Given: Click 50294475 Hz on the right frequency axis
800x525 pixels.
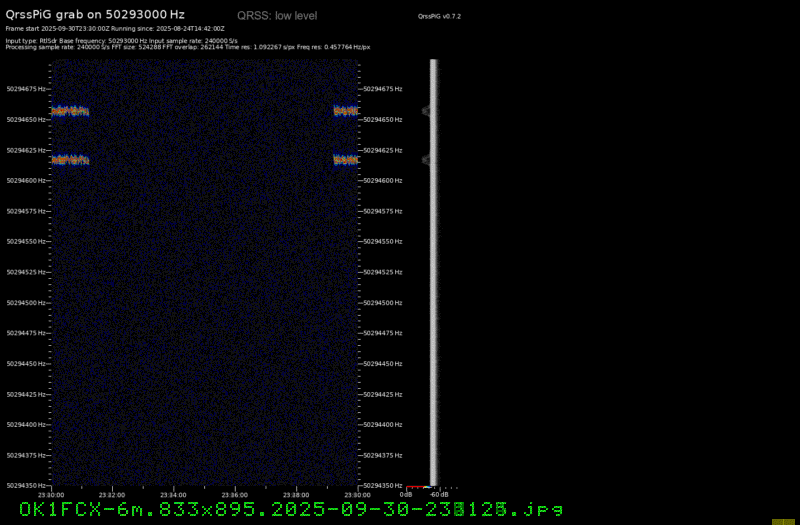Looking at the screenshot, I should [383, 333].
